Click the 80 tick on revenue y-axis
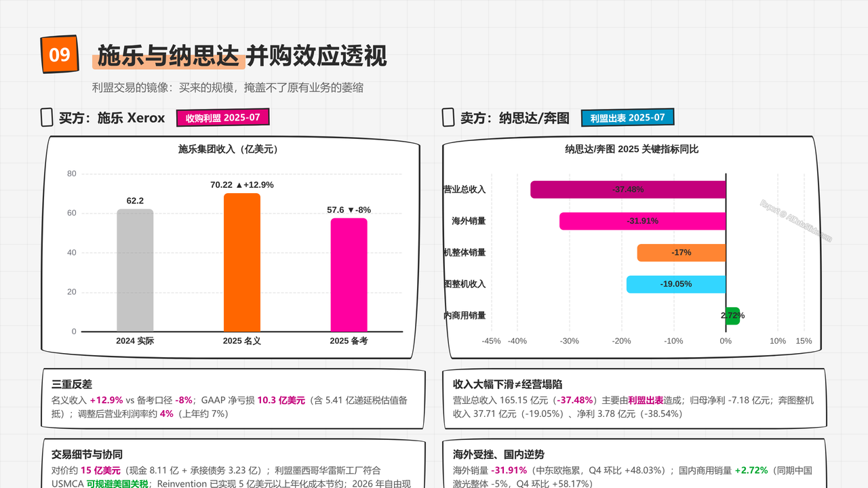Viewport: 868px width, 488px height. [x=72, y=174]
